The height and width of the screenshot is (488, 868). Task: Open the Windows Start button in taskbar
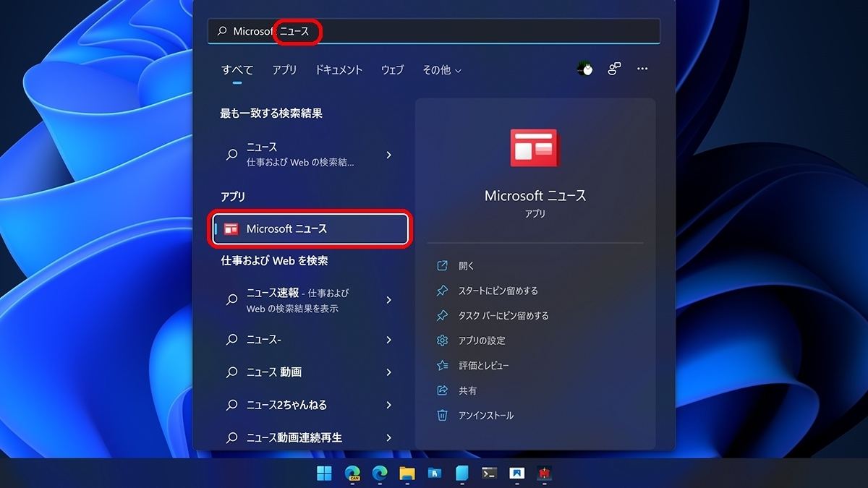point(324,474)
